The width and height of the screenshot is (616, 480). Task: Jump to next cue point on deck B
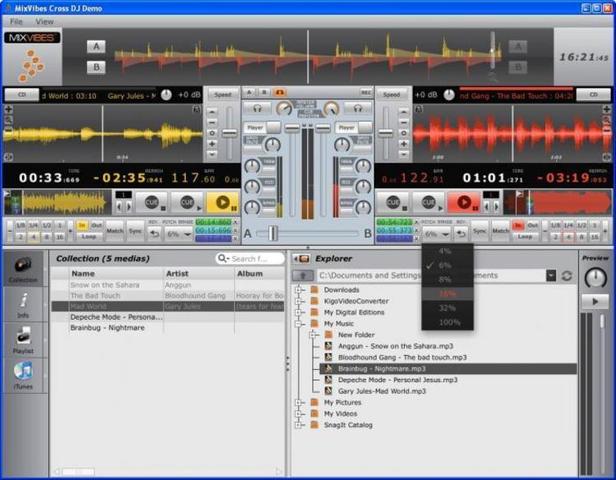pos(496,206)
